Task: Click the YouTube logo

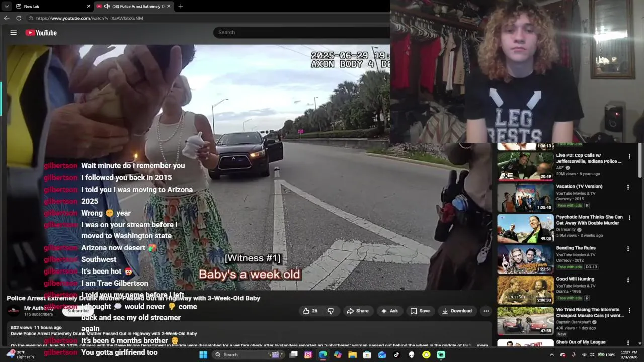Action: [x=41, y=33]
